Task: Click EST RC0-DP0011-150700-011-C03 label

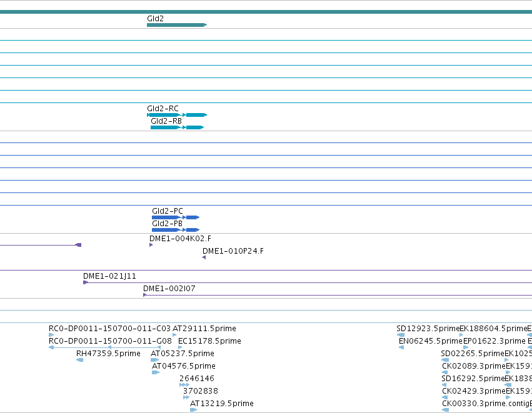Action: click(x=109, y=329)
